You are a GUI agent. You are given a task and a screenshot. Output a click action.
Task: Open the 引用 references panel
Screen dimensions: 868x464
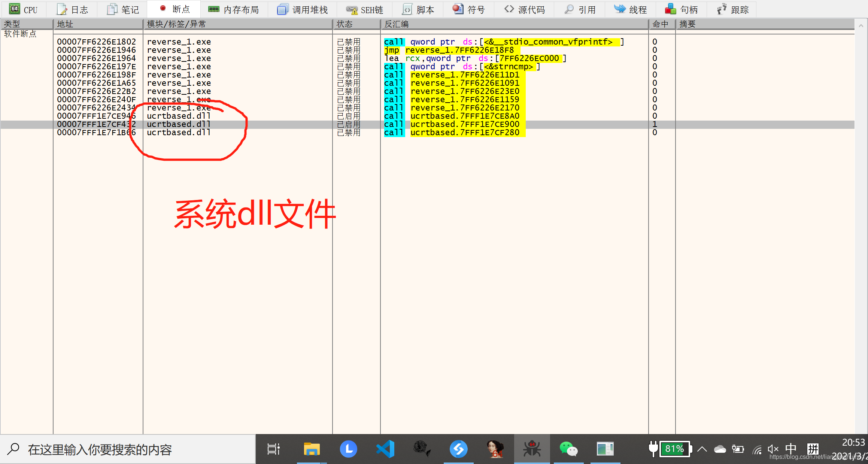pos(579,9)
